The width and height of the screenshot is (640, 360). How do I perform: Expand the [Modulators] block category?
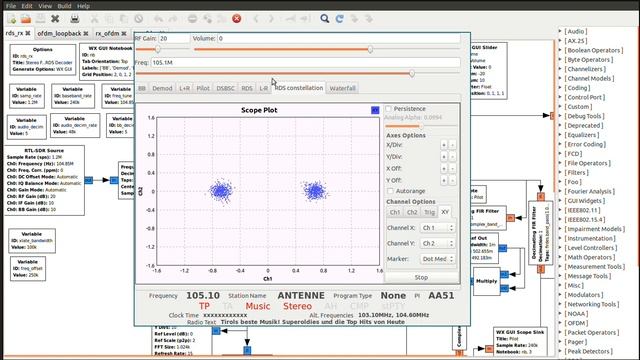560,295
